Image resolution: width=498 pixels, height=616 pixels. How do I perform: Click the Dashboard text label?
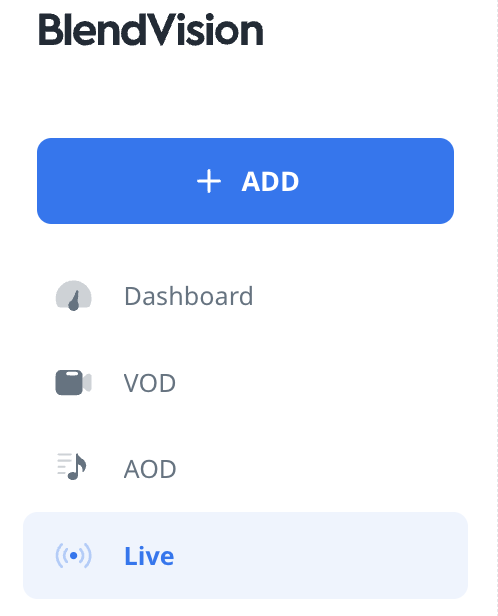pyautogui.click(x=189, y=296)
